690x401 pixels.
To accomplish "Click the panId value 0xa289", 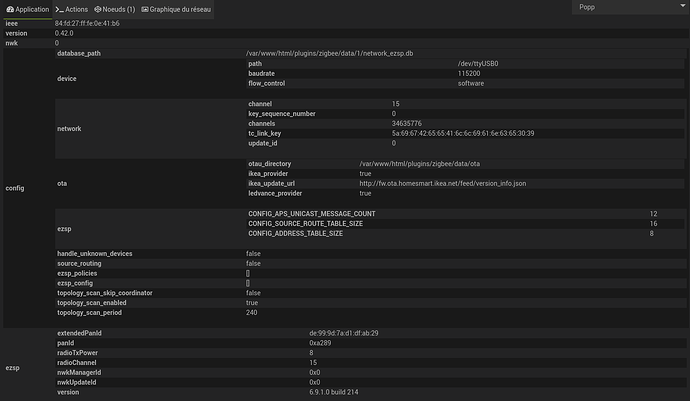I will (321, 342).
